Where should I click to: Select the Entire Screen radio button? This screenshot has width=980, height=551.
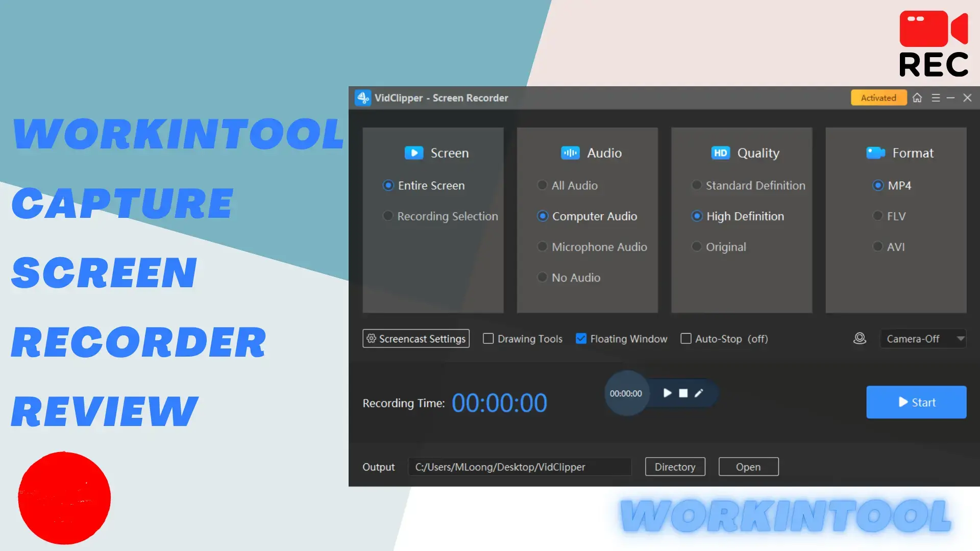click(x=388, y=185)
